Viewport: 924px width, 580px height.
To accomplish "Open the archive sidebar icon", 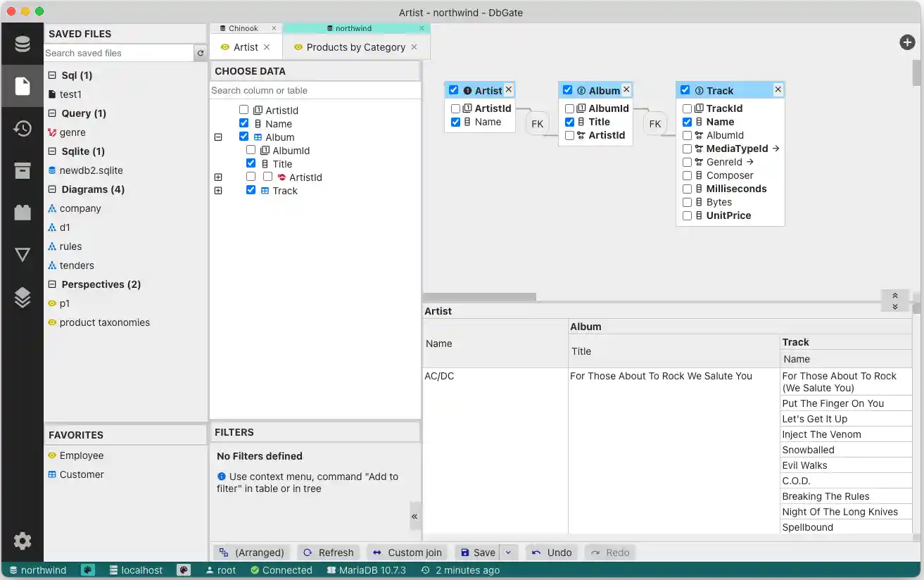I will [23, 170].
